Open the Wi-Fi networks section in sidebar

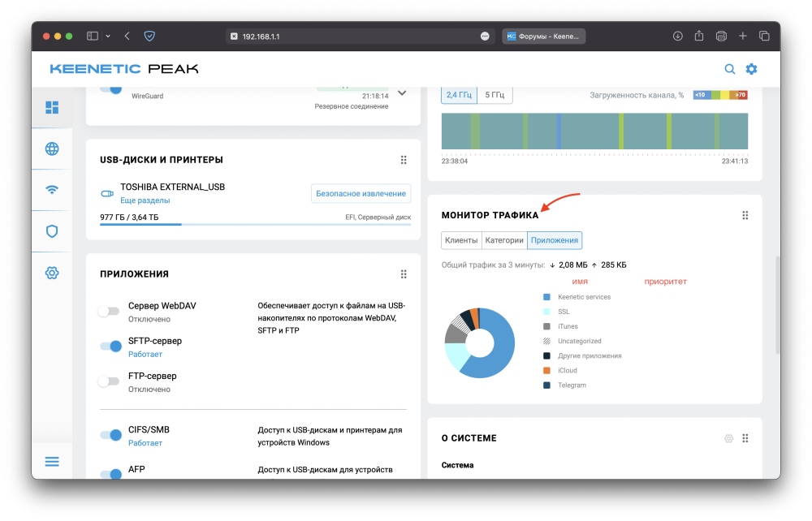click(x=52, y=190)
